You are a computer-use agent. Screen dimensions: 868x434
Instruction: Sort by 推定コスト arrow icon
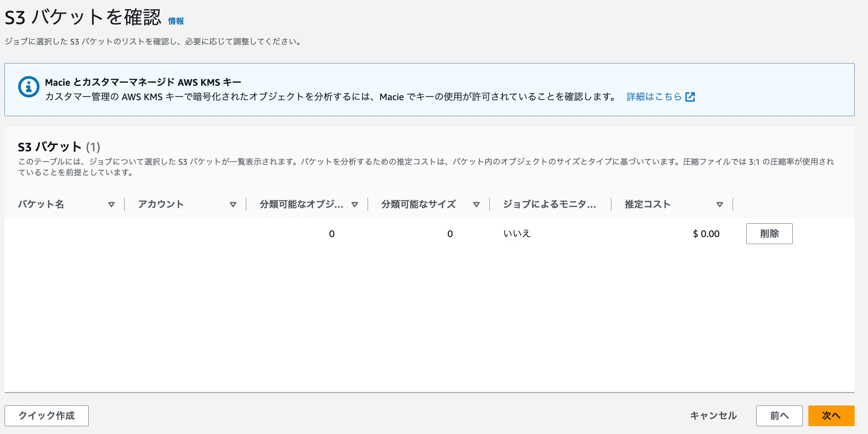point(720,204)
